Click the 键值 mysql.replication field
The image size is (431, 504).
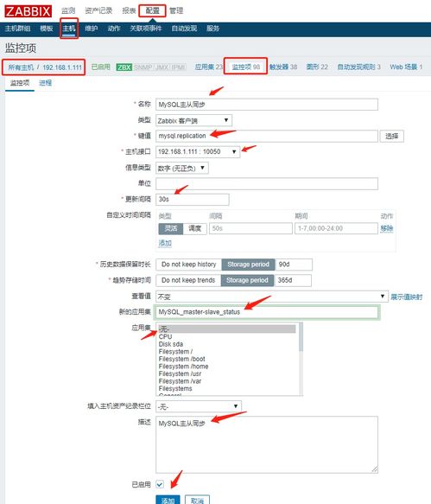pyautogui.click(x=267, y=136)
